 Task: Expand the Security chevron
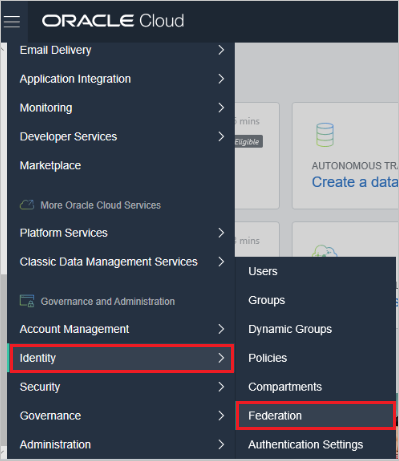(x=221, y=387)
